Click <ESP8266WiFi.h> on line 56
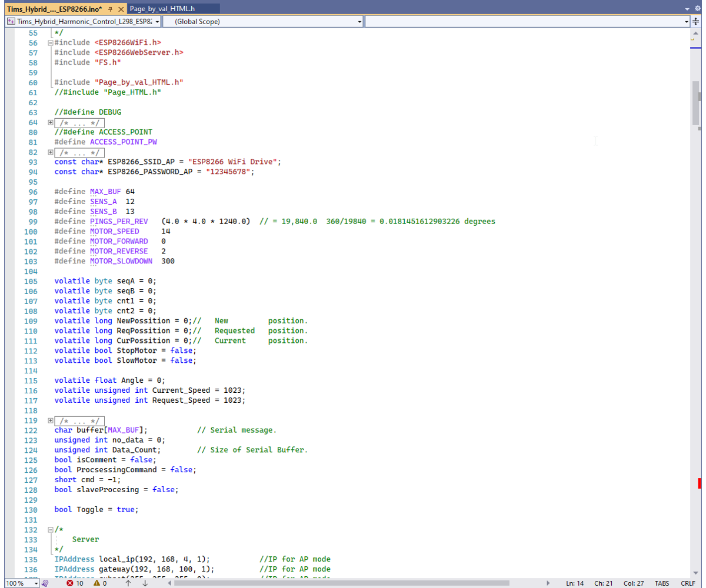Screen dimensions: 706x588 128,43
